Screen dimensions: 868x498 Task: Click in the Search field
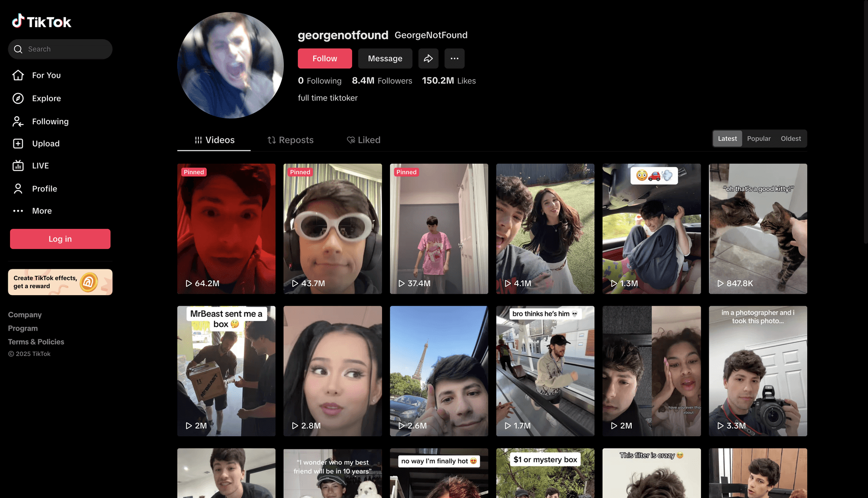coord(65,49)
